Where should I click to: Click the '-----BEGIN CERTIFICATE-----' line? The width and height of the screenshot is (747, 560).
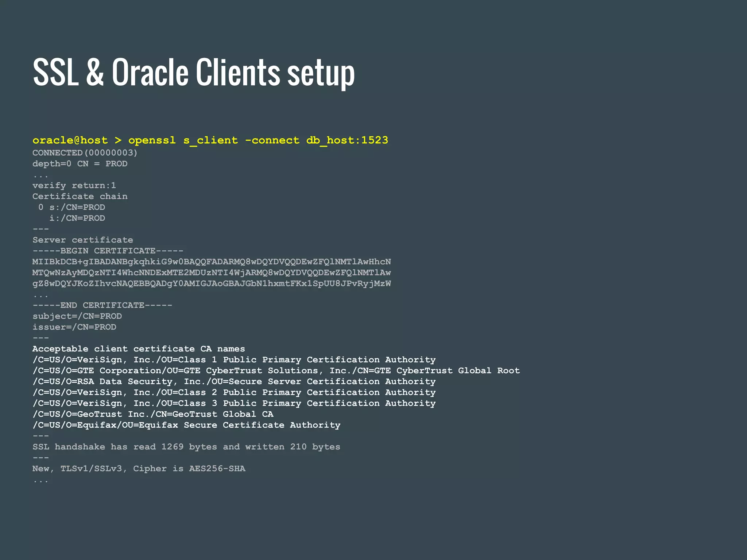108,251
